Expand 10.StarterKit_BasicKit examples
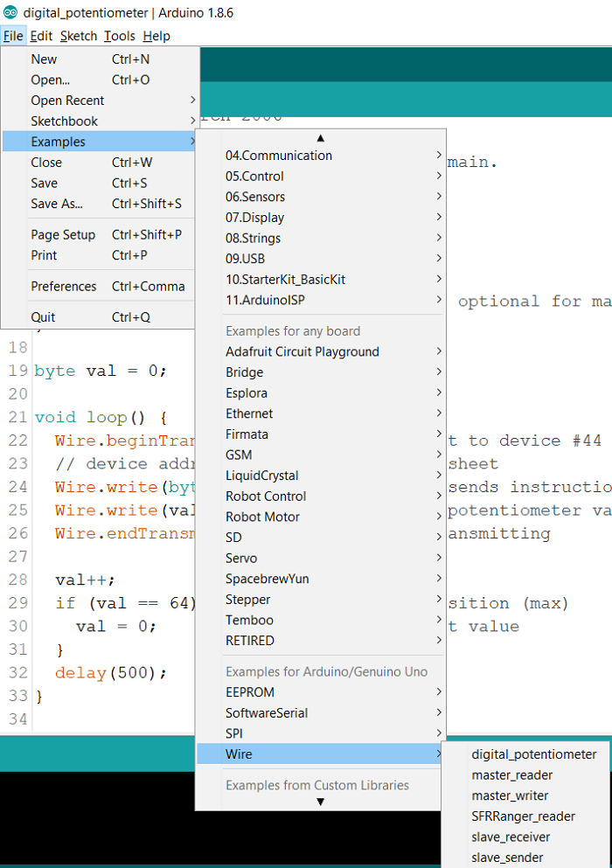The image size is (612, 868). point(321,280)
